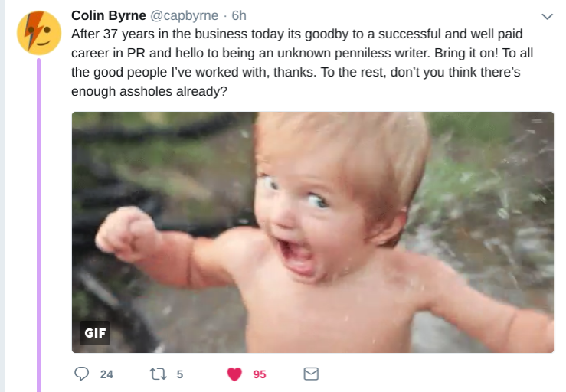Click the like count 95
Image resolution: width=566 pixels, height=392 pixels.
[x=260, y=374]
